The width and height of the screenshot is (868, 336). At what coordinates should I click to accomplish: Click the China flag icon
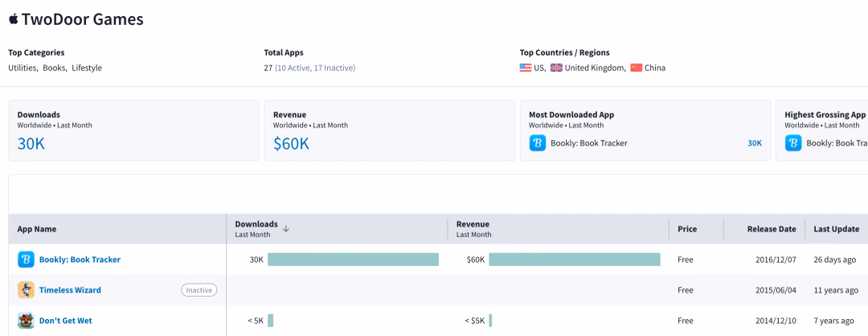[636, 68]
